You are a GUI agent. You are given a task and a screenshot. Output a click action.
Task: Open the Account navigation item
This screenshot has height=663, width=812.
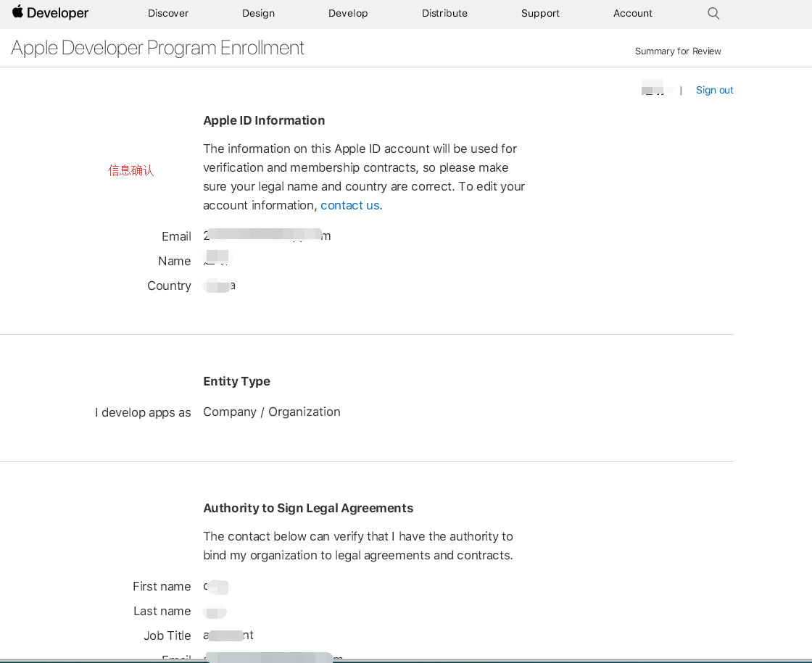[x=633, y=13]
